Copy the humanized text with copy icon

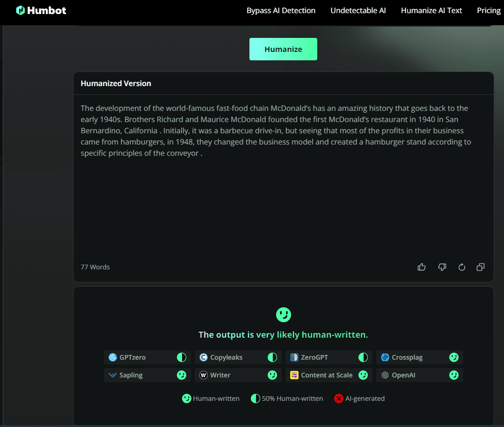[481, 267]
